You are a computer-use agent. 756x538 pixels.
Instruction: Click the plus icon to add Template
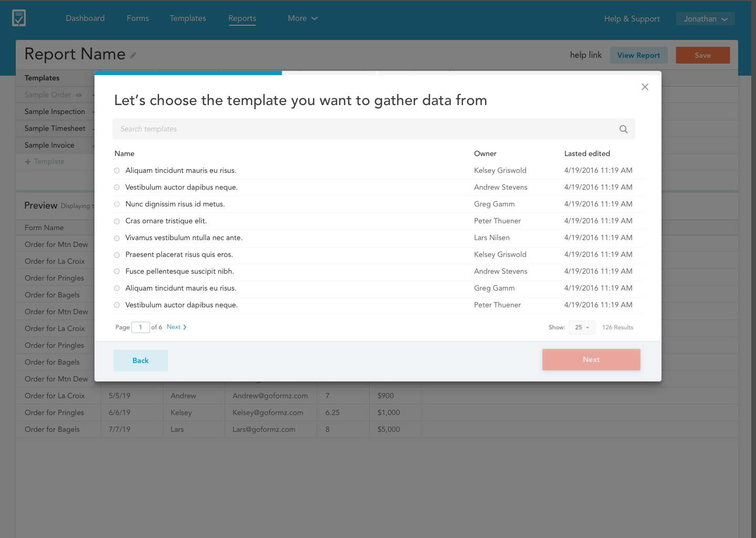(x=28, y=162)
